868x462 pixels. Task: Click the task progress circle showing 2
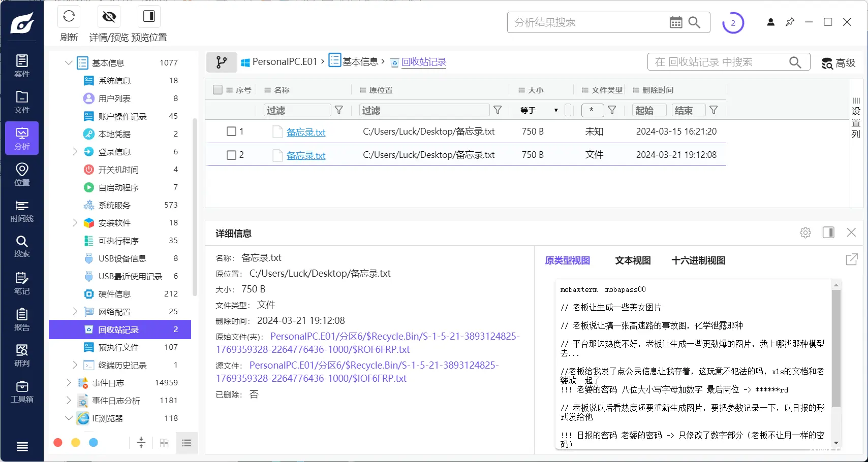pos(733,23)
